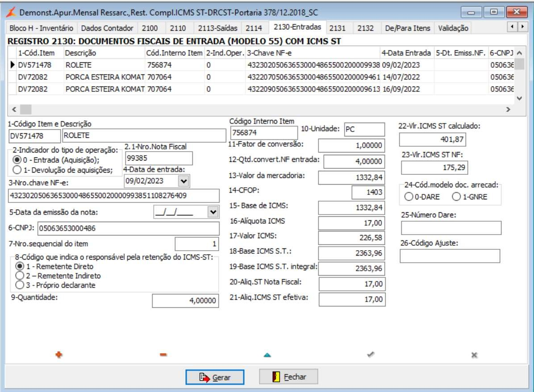The image size is (534, 392).
Task: Click the gray X cancel-edit icon
Action: [474, 355]
